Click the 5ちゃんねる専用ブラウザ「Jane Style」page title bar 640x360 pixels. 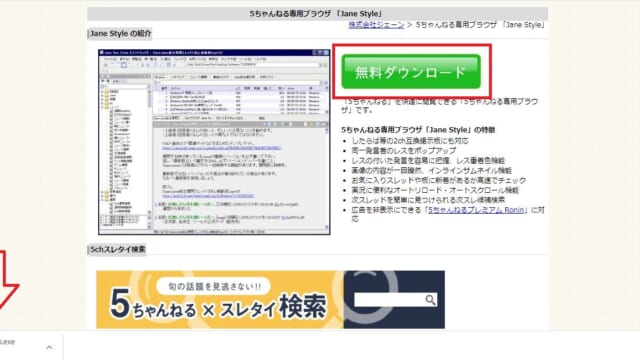click(x=317, y=13)
